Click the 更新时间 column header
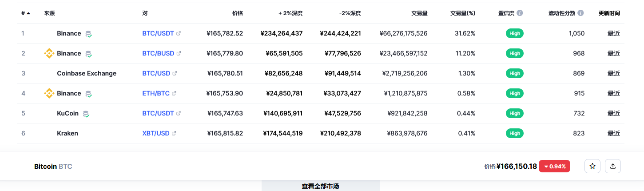Image resolution: width=644 pixels, height=191 pixels. pyautogui.click(x=609, y=13)
